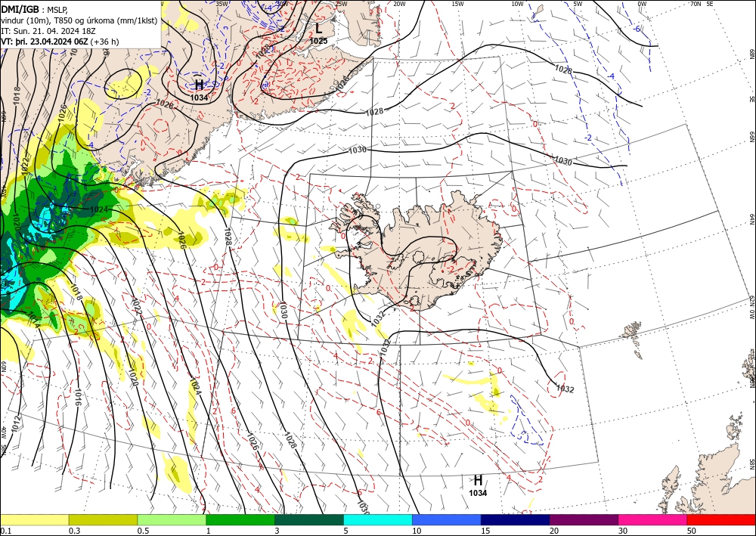
Task: Click the navy 15 mm legend swatch
Action: point(516,519)
